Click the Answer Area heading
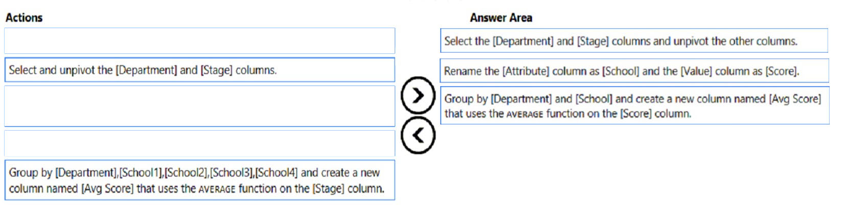The image size is (868, 207). (x=501, y=17)
